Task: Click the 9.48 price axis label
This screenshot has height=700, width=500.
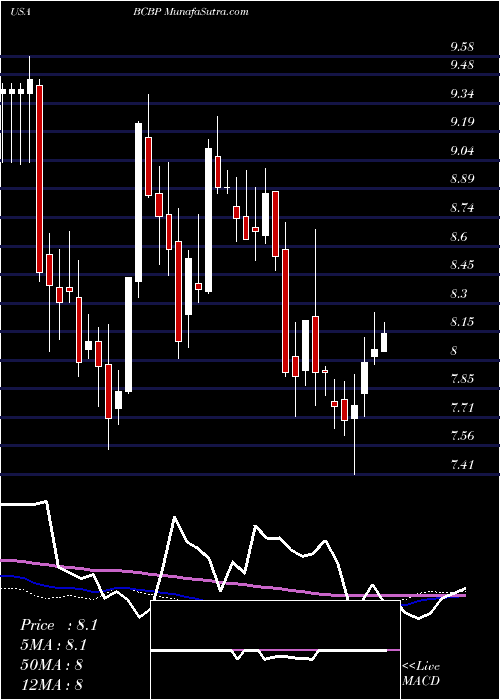Action: tap(462, 65)
